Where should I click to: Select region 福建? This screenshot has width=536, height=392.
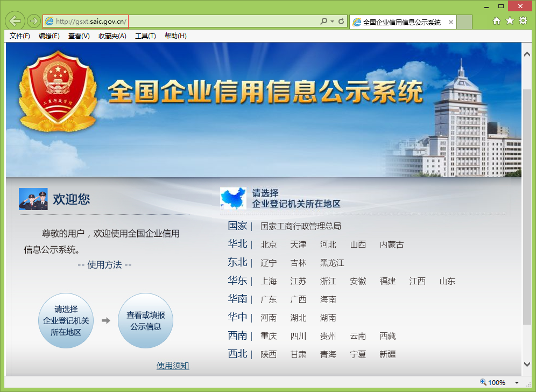387,281
